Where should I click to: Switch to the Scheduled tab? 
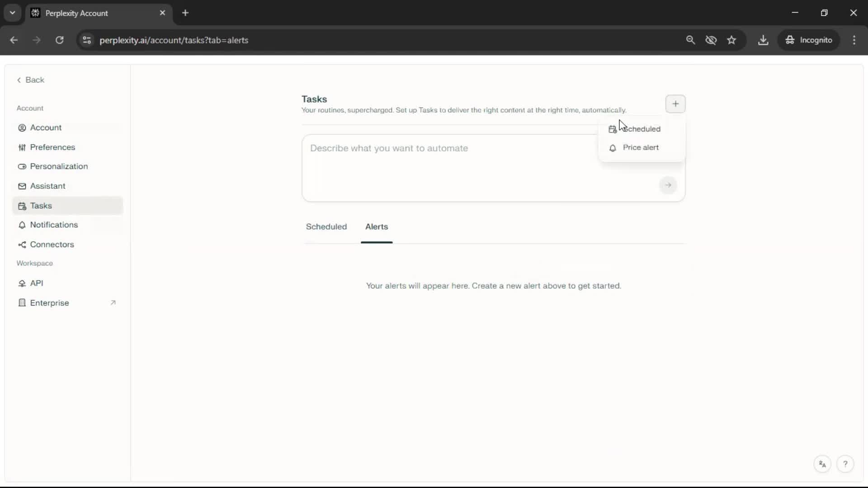click(x=326, y=227)
